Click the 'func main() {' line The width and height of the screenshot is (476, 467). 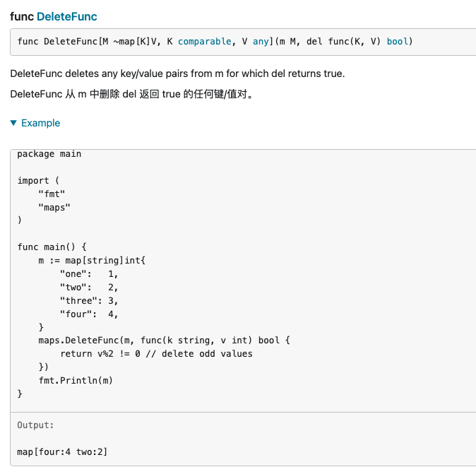pyautogui.click(x=52, y=247)
